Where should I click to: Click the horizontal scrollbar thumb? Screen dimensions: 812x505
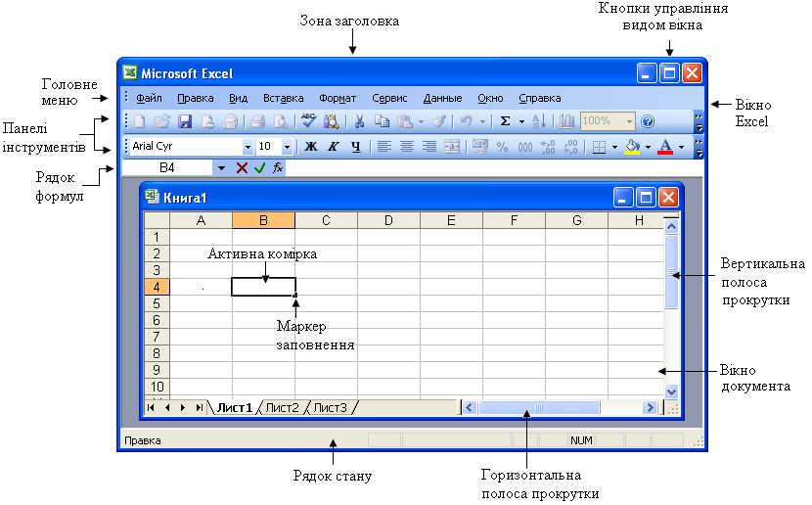coord(539,408)
